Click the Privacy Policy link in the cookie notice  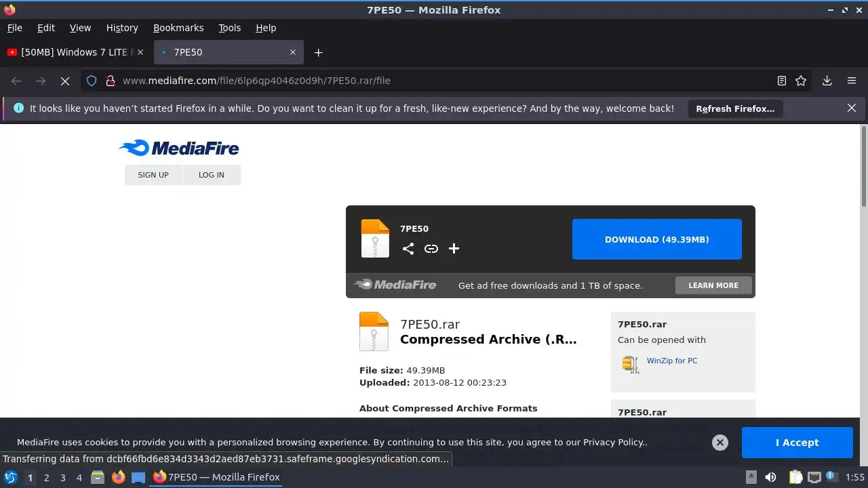[x=614, y=442]
